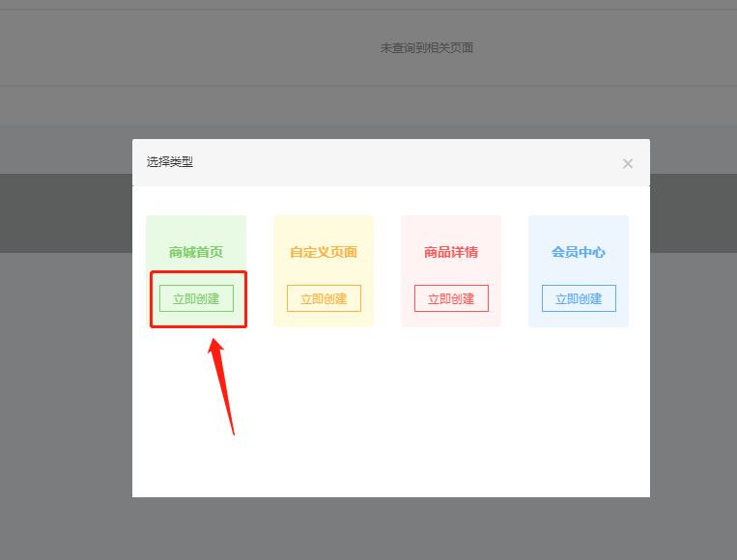Click the 未查询到相关页面 message
This screenshot has height=560, width=737.
pyautogui.click(x=426, y=48)
